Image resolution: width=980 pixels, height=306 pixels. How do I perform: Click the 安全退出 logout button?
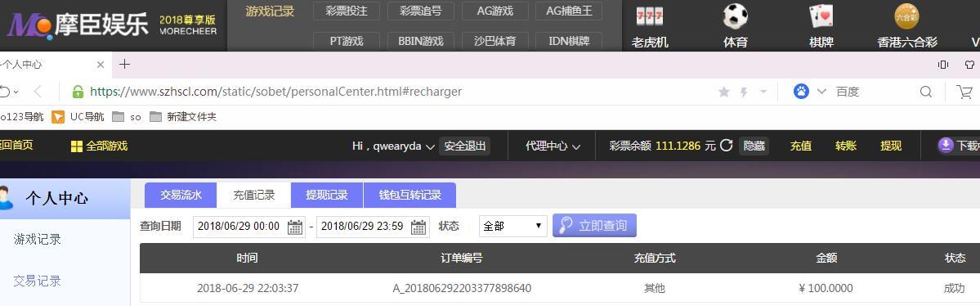tap(464, 146)
